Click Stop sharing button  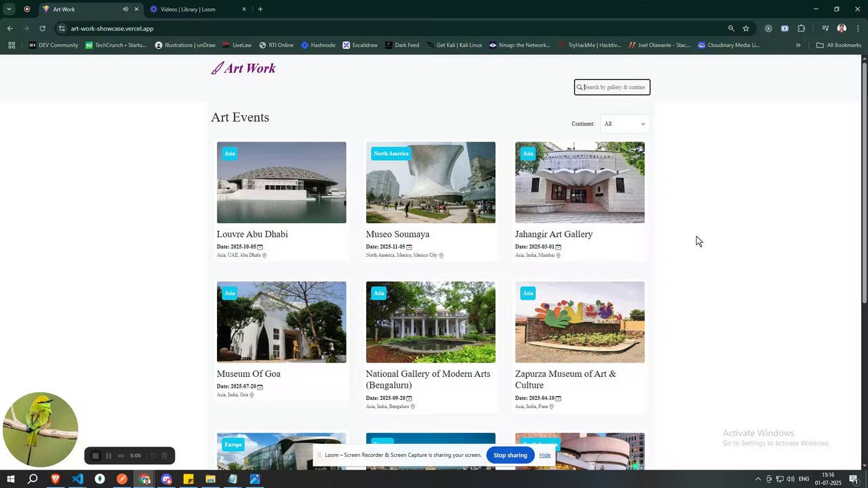(510, 455)
